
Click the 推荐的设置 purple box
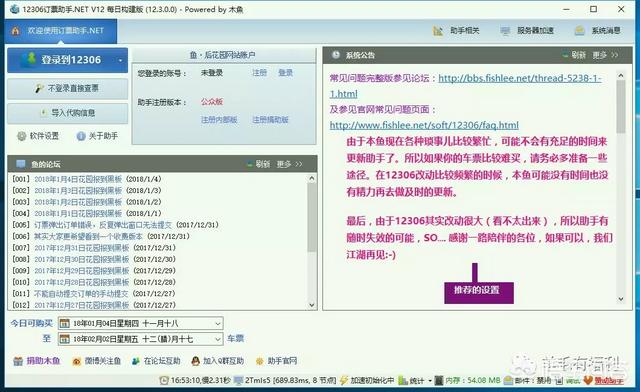pyautogui.click(x=479, y=292)
